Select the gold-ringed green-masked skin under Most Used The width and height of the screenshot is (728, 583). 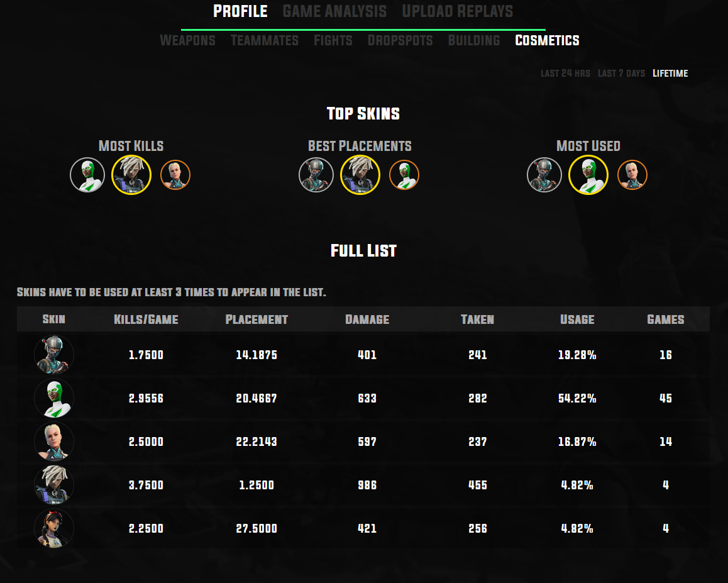(588, 175)
